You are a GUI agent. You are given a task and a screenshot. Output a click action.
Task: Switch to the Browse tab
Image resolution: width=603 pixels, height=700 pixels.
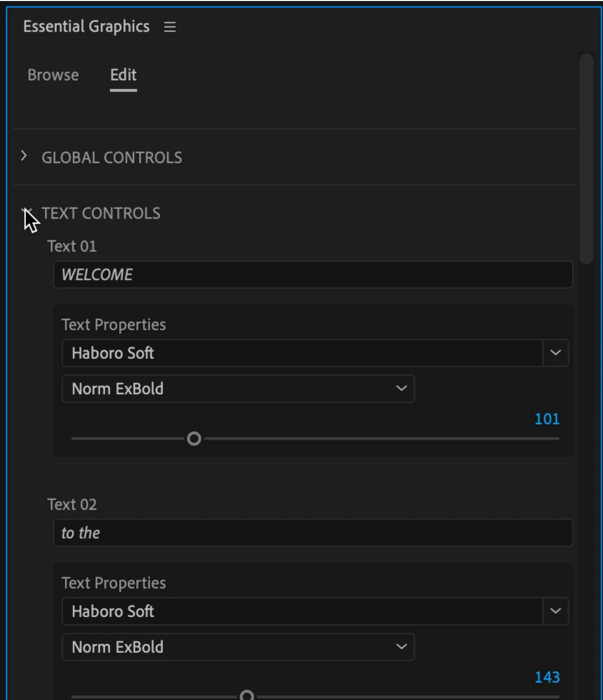[x=53, y=75]
